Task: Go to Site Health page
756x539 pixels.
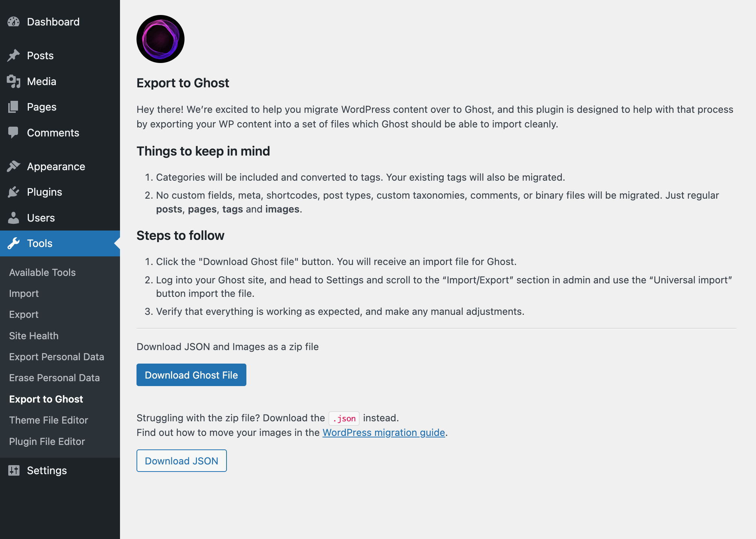Action: 34,336
